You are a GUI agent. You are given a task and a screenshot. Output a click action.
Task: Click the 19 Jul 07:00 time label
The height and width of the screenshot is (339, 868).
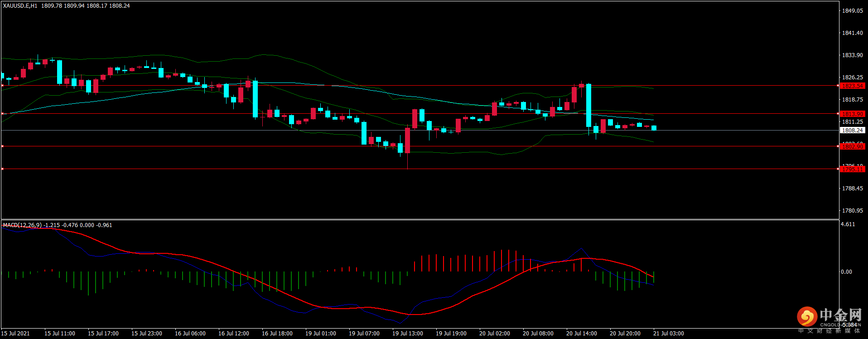[x=364, y=334]
